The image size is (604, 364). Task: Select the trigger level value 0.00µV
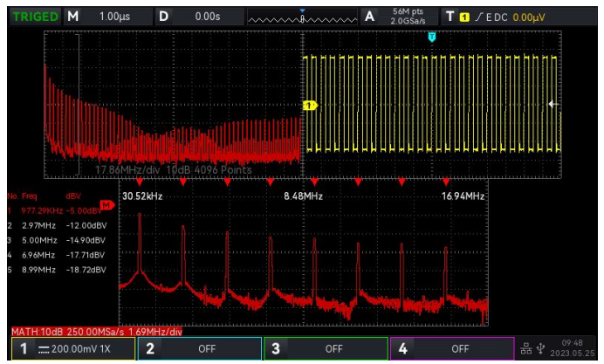[x=529, y=17]
